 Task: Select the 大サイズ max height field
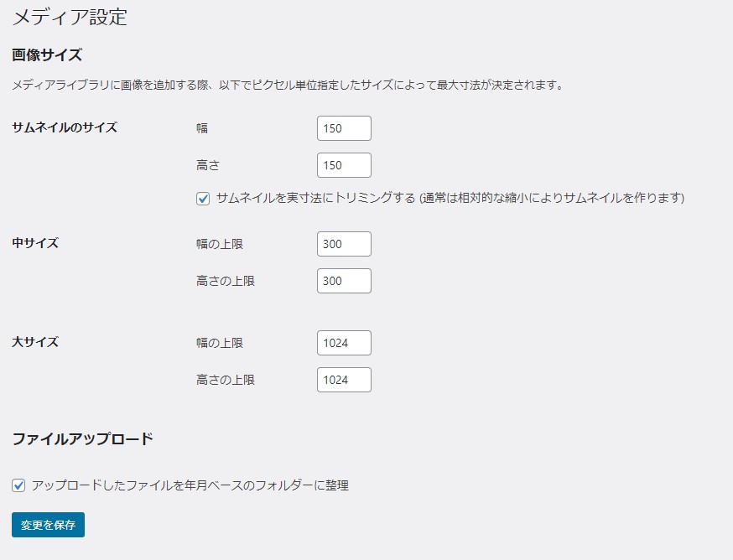pyautogui.click(x=344, y=380)
